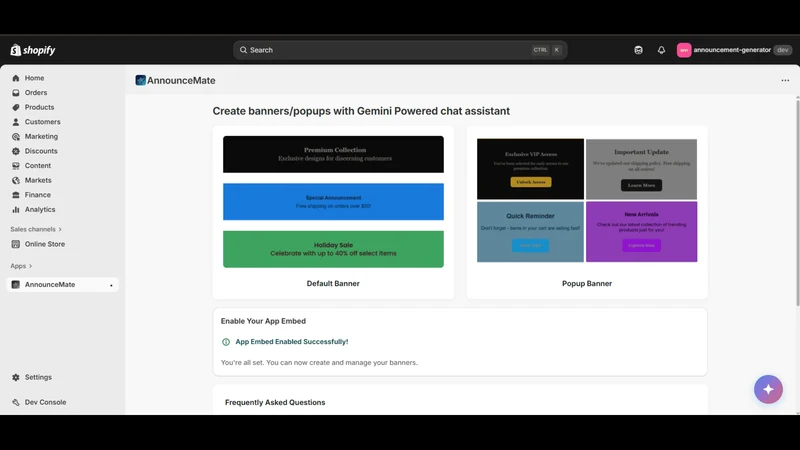The width and height of the screenshot is (800, 450).
Task: Select the purple New Arrivals popup preview
Action: pos(641,232)
